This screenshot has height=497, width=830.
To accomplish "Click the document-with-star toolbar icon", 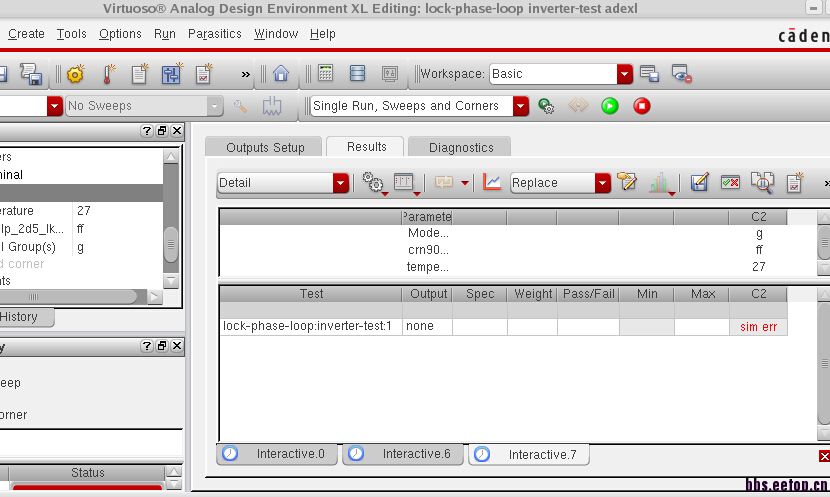I will 140,74.
